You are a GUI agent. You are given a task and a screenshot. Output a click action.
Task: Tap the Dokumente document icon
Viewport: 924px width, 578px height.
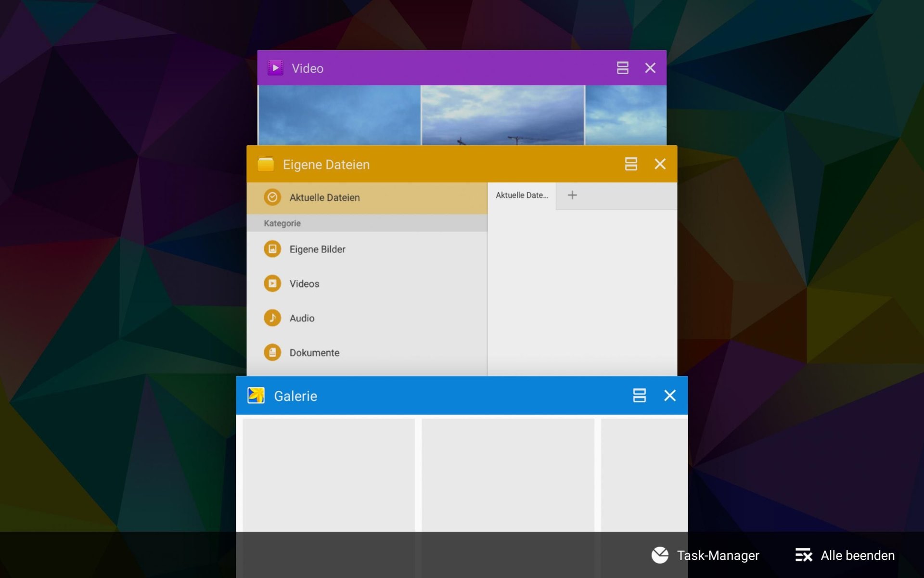click(x=272, y=352)
